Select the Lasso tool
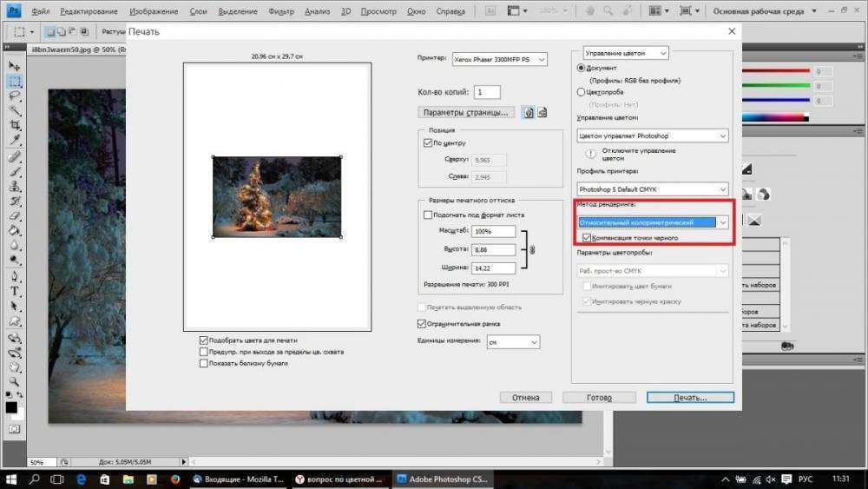 (x=14, y=96)
